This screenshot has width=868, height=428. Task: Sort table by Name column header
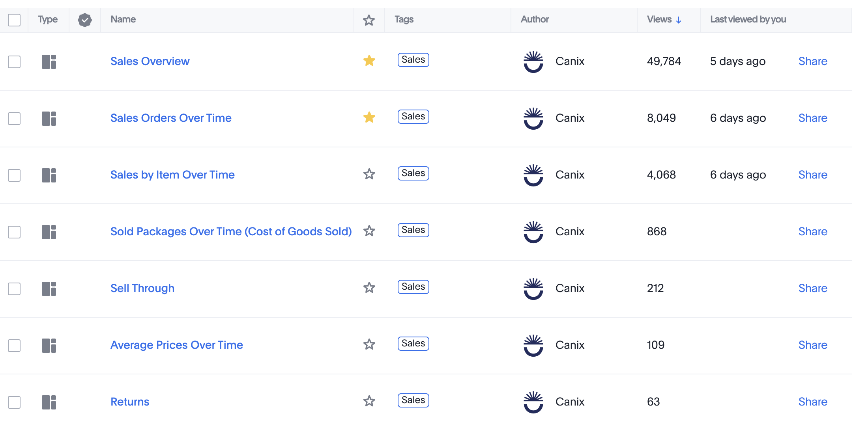(123, 19)
